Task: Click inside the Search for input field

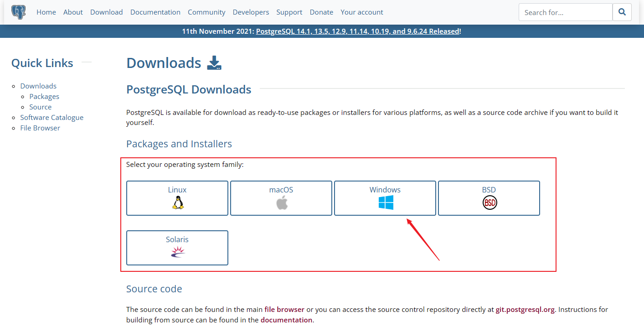Action: (x=565, y=12)
